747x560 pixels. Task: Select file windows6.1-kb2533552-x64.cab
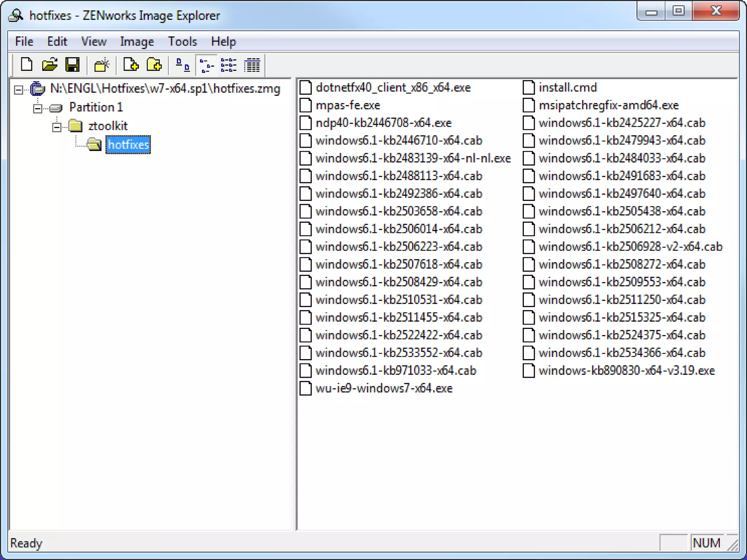point(399,353)
